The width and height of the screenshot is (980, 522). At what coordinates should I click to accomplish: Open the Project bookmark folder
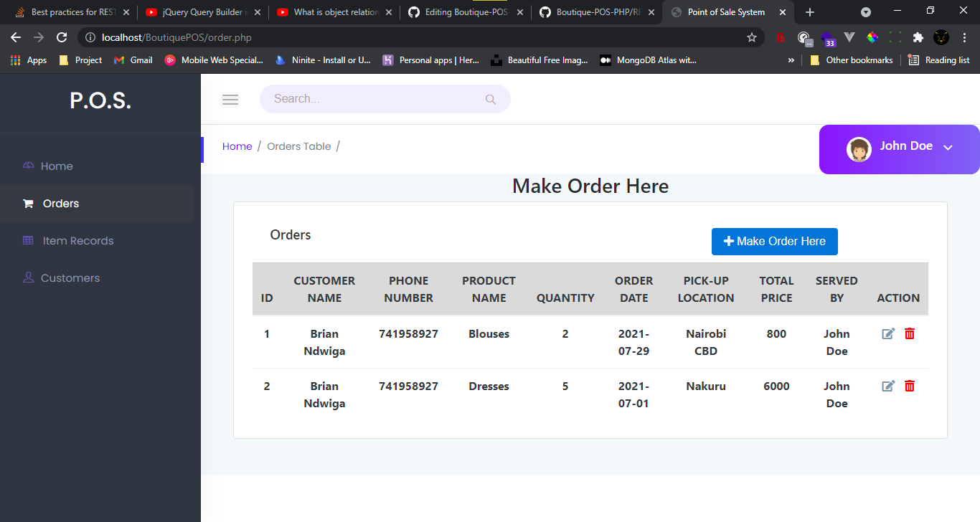80,60
